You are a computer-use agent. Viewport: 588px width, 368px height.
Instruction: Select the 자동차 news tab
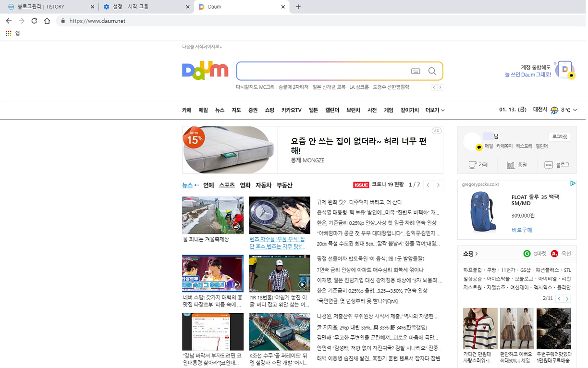263,185
